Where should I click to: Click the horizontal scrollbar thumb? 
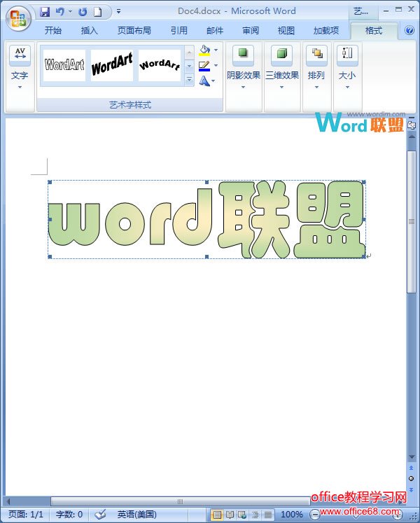pos(180,501)
